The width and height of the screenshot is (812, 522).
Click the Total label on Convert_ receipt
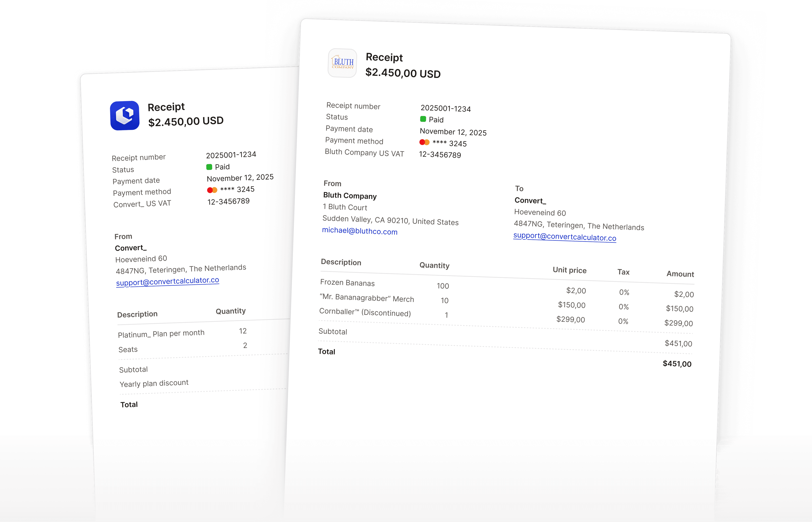(129, 404)
